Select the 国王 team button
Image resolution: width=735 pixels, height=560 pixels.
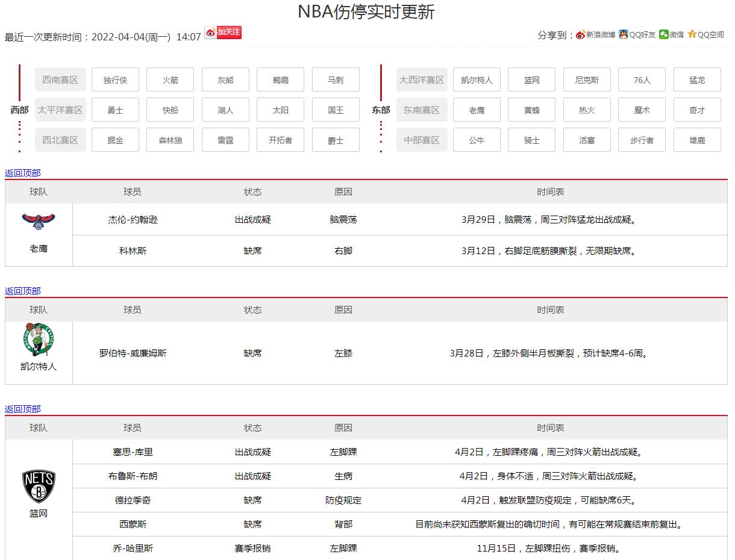[336, 110]
